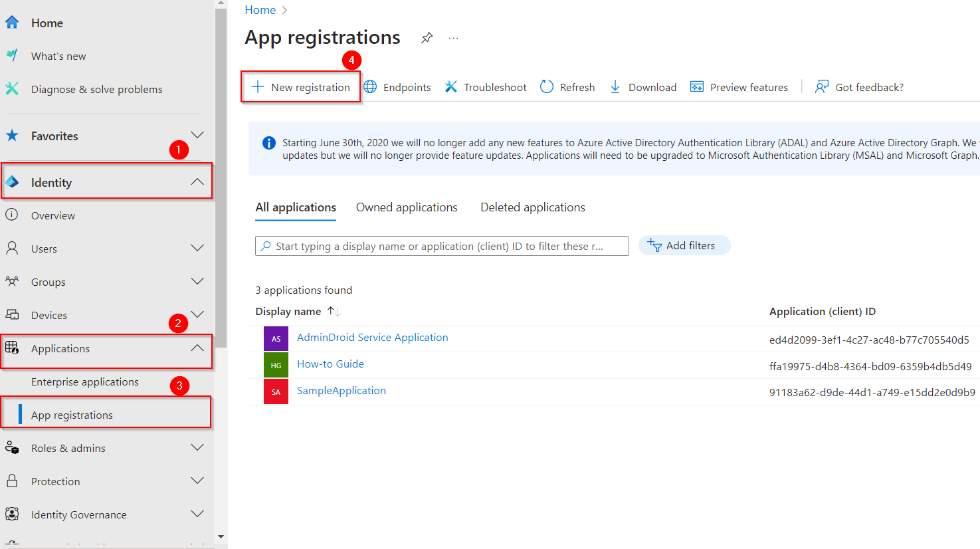Open the SampleApplication registration
Viewport: 980px width, 549px height.
[x=341, y=390]
